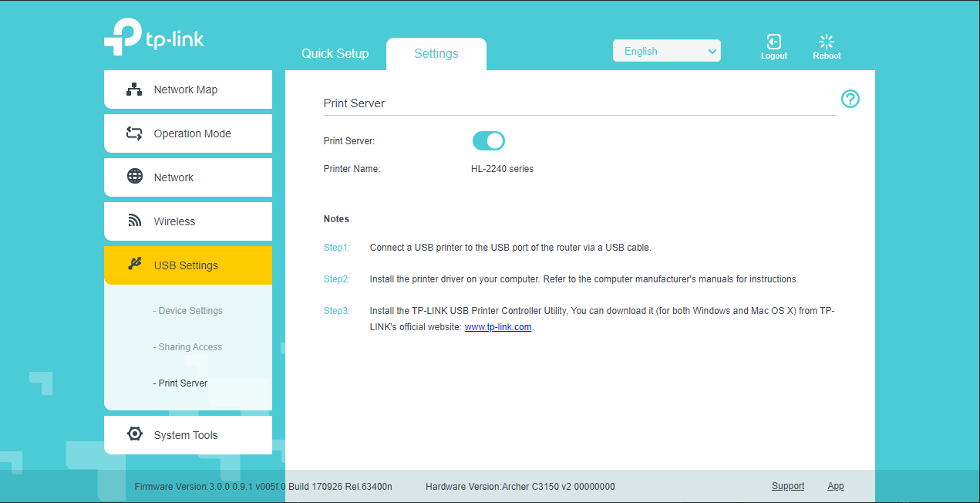Screen dimensions: 980x503
Task: Open the App link in footer
Action: [x=836, y=486]
